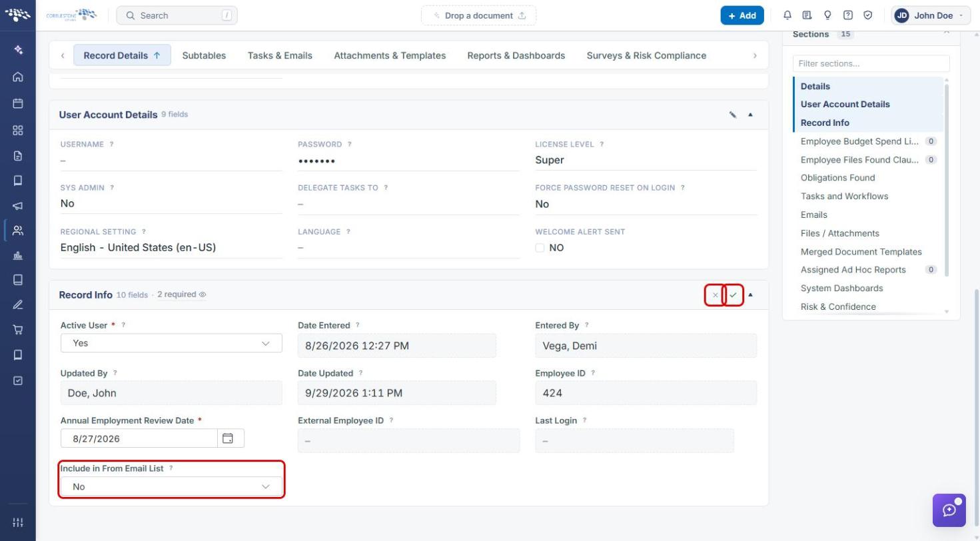Open the Reports & Dashboards tab
Image resolution: width=980 pixels, height=541 pixels.
516,55
